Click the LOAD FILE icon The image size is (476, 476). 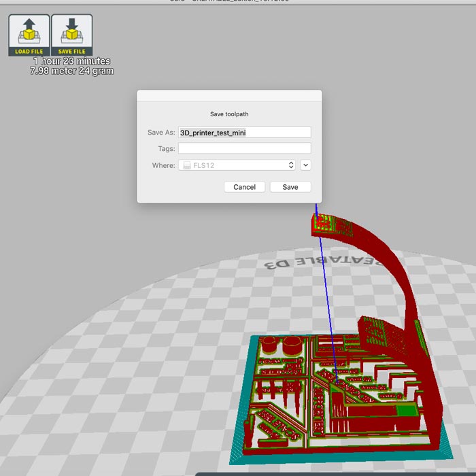29,35
